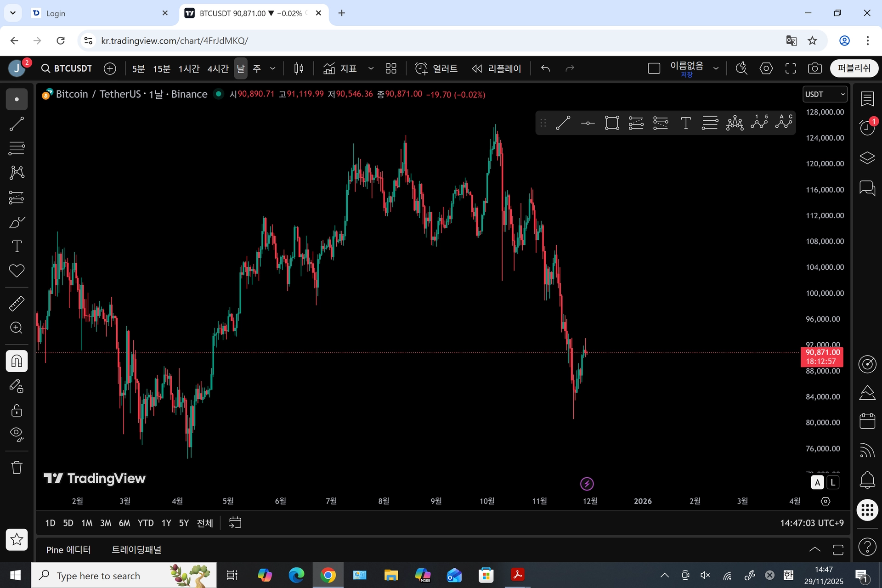Open the 트레이딩패널 tab
The height and width of the screenshot is (588, 882).
point(136,550)
